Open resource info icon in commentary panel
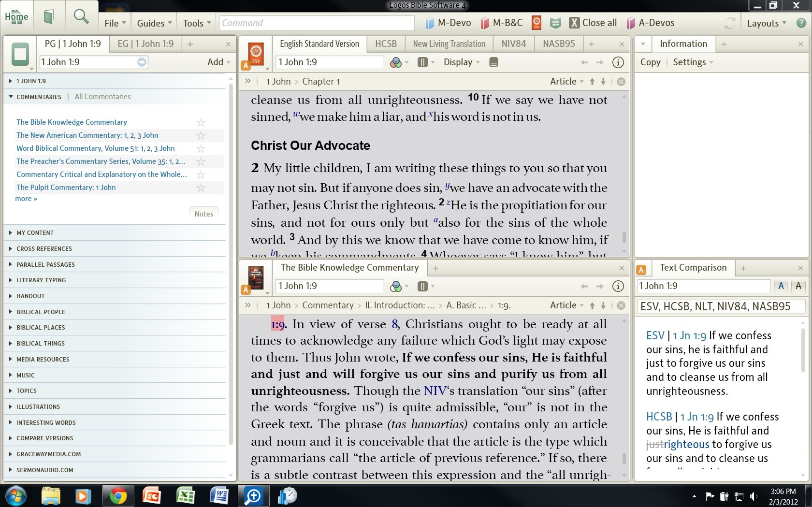 618,286
